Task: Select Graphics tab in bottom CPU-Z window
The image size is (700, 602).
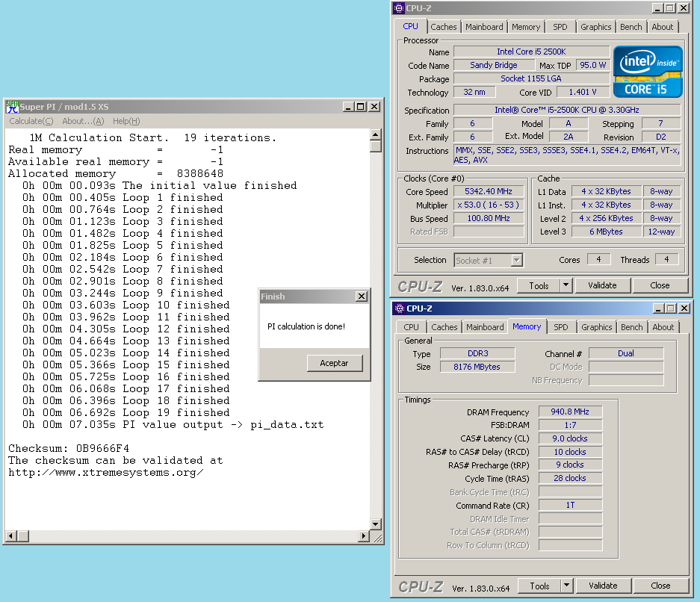Action: pos(597,327)
